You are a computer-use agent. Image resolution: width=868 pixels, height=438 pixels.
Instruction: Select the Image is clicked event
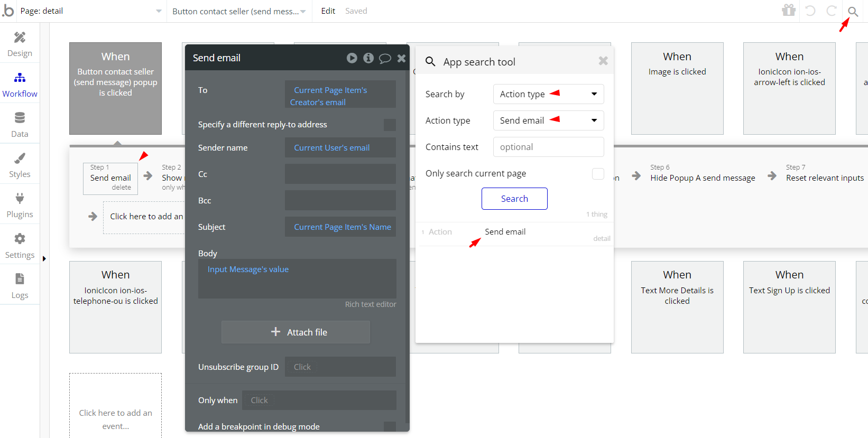pos(677,88)
